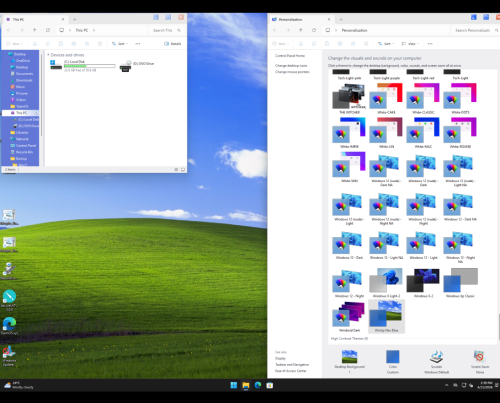Select Downloads in the navigation pane
This screenshot has height=403, width=500.
24,80
